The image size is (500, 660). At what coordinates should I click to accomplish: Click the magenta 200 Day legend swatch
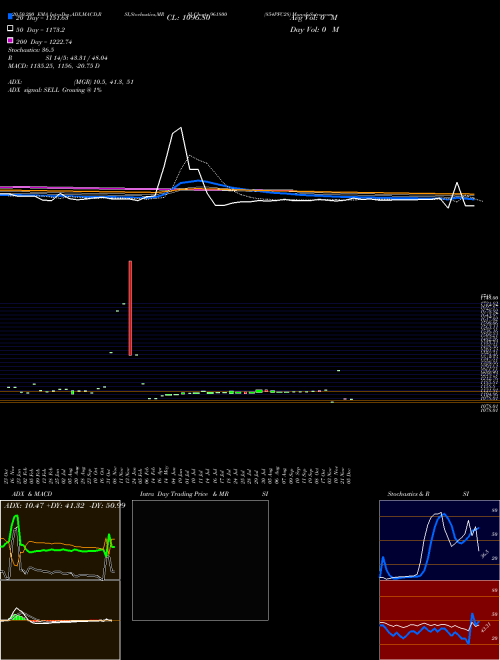click(x=10, y=40)
